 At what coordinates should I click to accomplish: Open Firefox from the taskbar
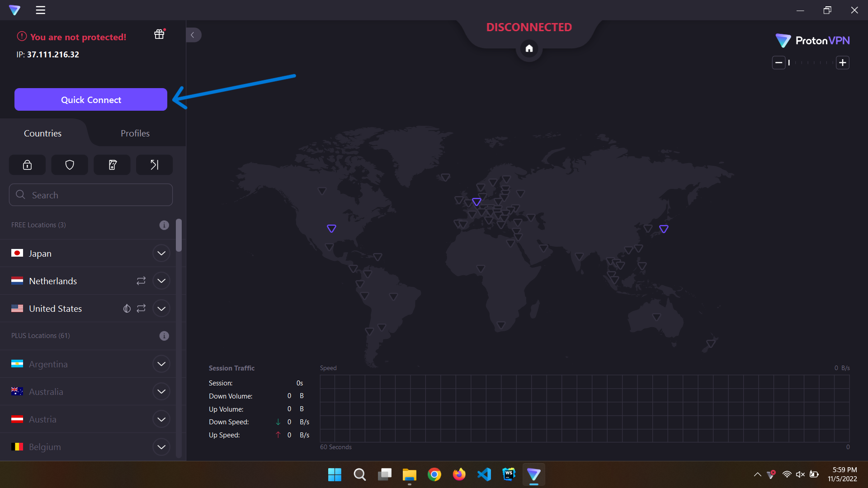[x=459, y=474]
